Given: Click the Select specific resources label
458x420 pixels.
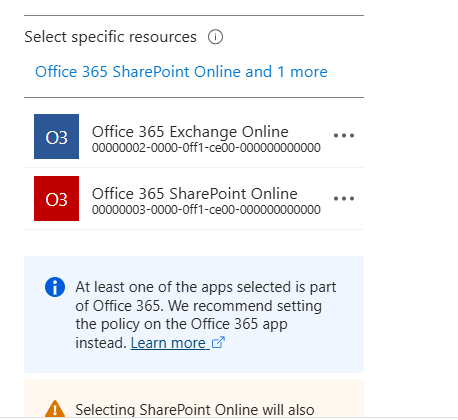Looking at the screenshot, I should [110, 37].
